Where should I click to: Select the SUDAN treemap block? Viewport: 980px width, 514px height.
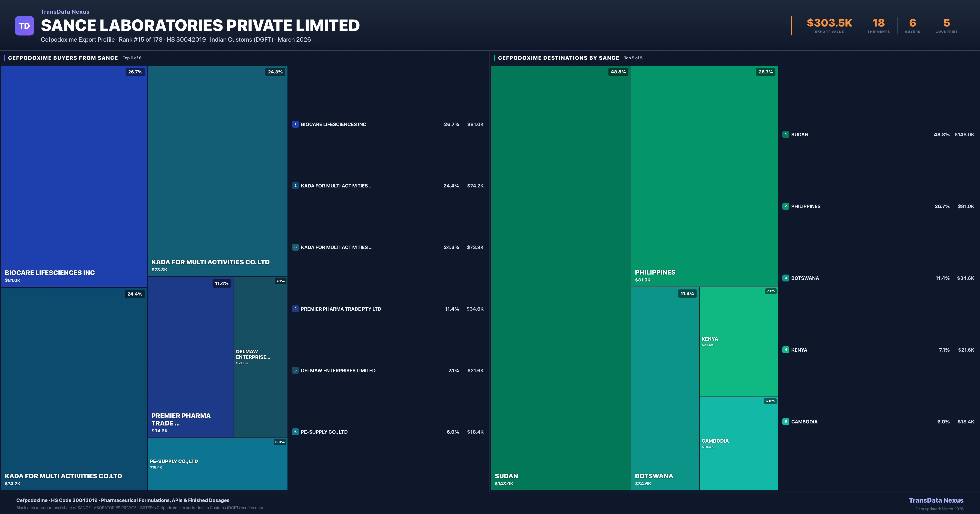pos(561,278)
